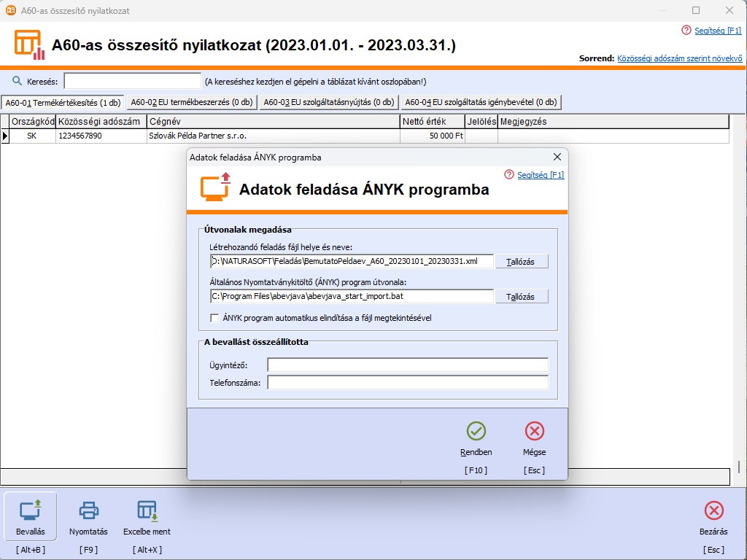Click inside the Ügyintéző input field
The image size is (747, 560).
tap(407, 365)
